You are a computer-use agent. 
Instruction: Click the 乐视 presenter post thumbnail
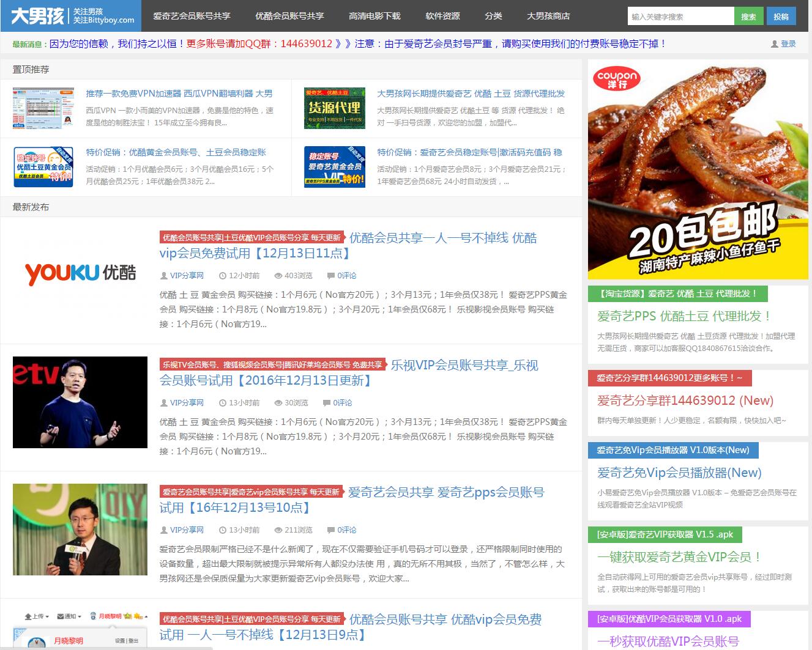tap(80, 402)
